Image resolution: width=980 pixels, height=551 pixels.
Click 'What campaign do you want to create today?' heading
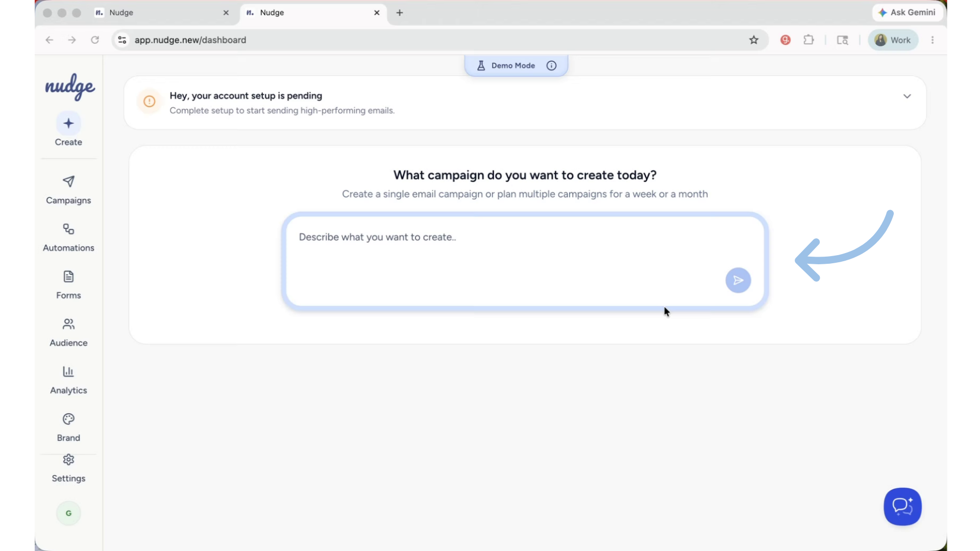(525, 175)
